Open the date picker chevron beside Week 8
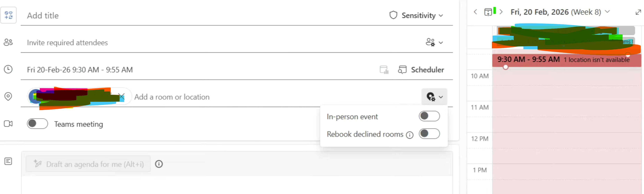This screenshot has width=644, height=194. click(x=607, y=12)
